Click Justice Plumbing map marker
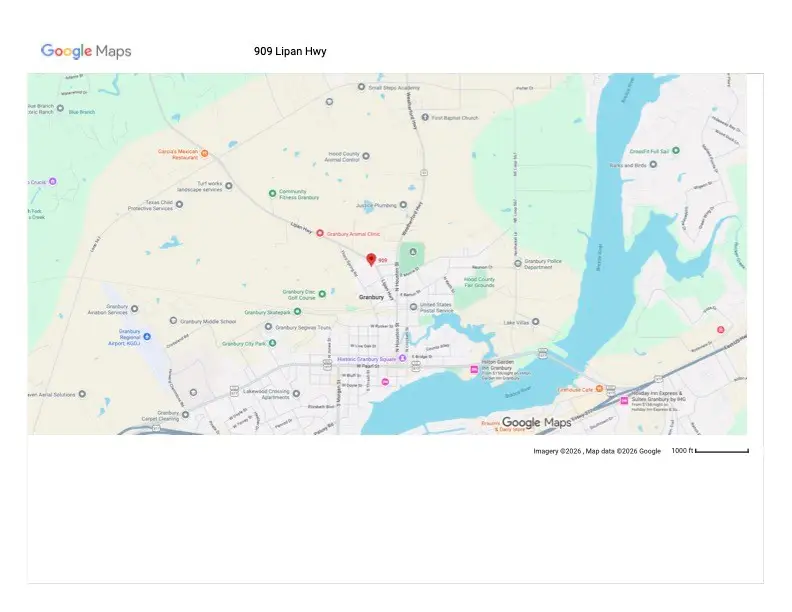 click(x=403, y=205)
